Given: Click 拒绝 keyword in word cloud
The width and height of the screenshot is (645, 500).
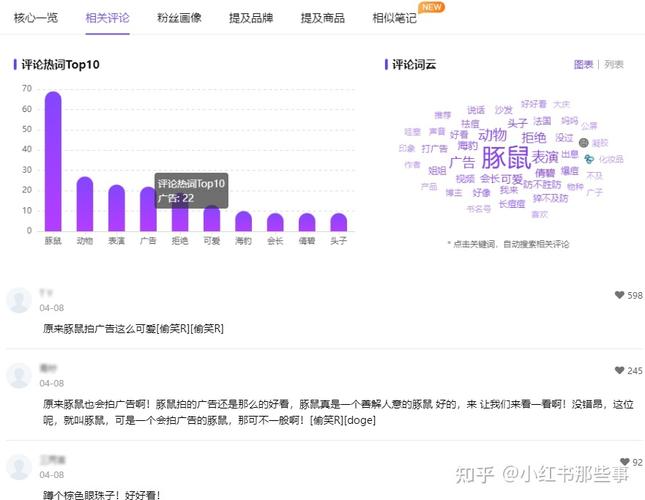Looking at the screenshot, I should [x=534, y=138].
